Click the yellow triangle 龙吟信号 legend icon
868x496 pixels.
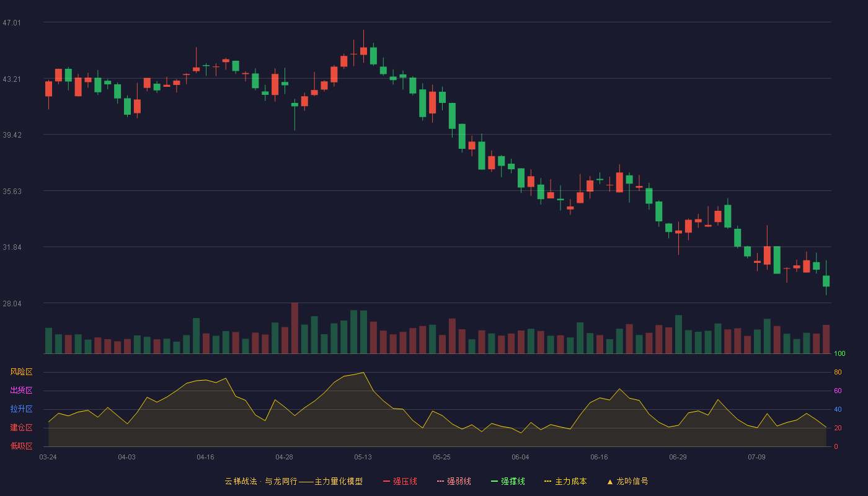[x=609, y=482]
